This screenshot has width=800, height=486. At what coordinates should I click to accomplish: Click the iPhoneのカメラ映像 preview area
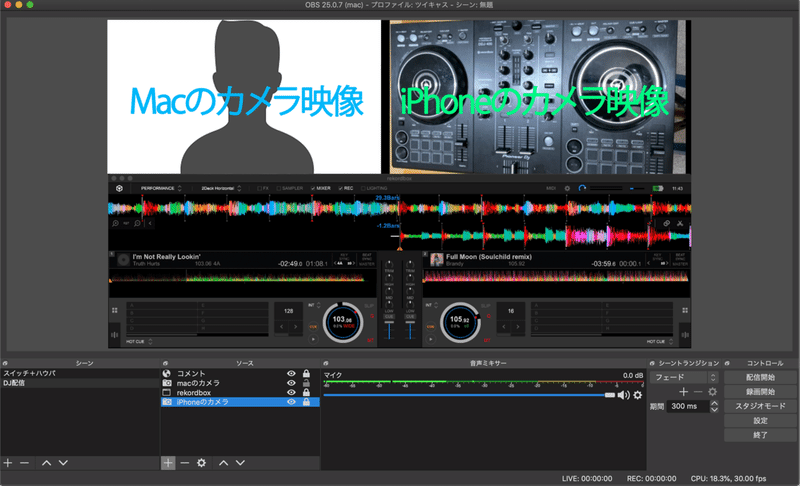click(540, 97)
